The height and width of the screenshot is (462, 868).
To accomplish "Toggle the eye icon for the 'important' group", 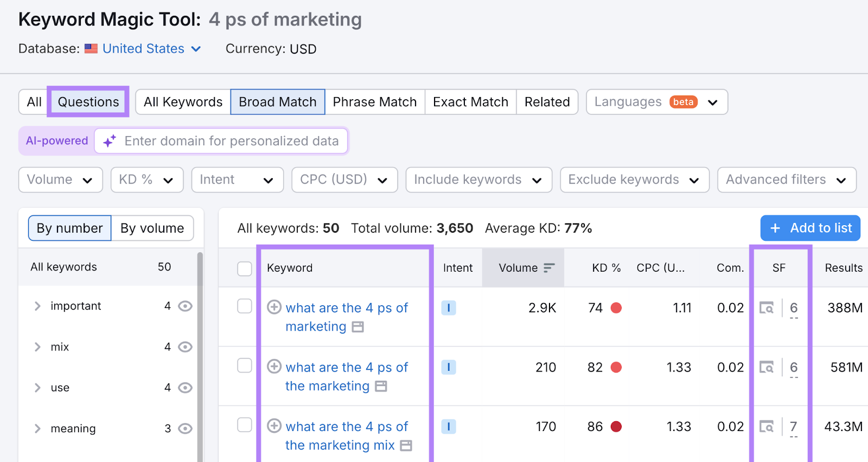I will click(x=185, y=306).
